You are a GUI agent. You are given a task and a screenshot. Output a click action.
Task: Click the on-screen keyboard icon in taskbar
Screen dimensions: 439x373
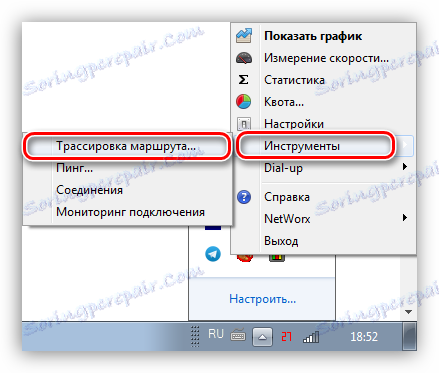(238, 335)
